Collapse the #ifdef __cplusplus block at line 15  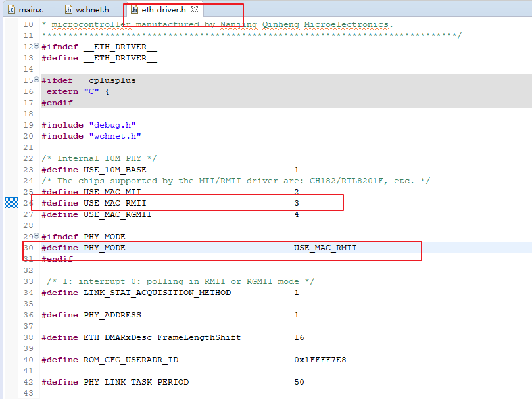tap(37, 80)
